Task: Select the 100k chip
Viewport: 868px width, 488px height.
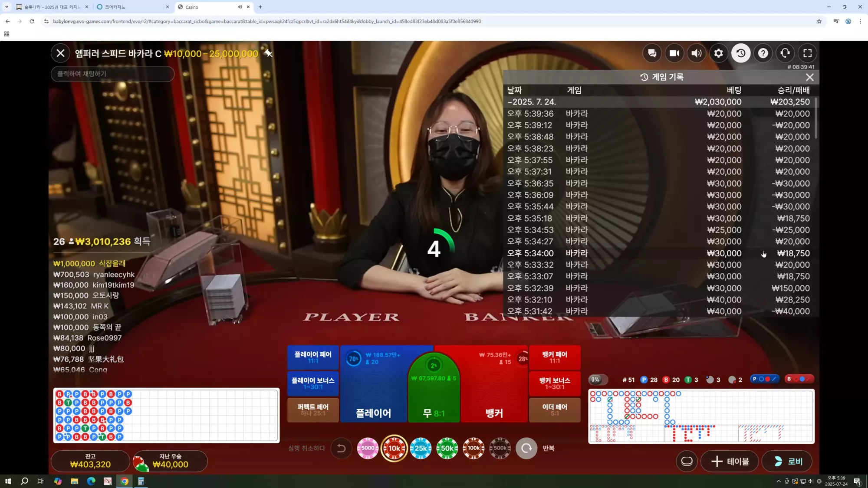Action: tap(473, 448)
